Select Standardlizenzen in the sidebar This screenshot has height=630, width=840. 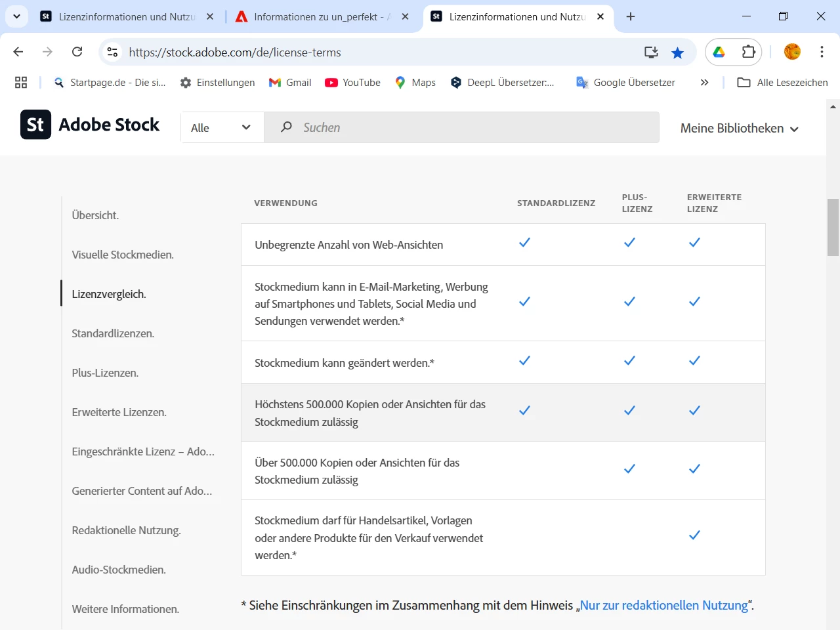(113, 333)
